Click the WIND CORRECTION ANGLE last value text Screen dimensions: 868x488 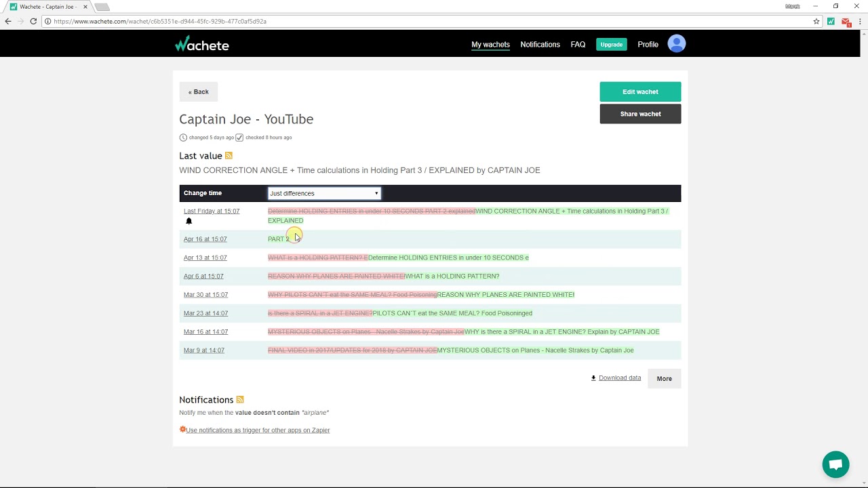(359, 170)
